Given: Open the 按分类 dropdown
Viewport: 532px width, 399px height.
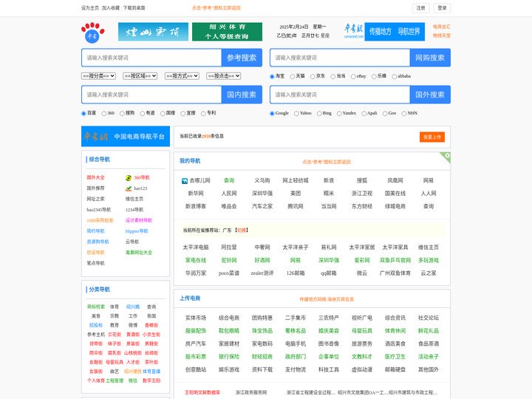Looking at the screenshot, I should pos(98,76).
